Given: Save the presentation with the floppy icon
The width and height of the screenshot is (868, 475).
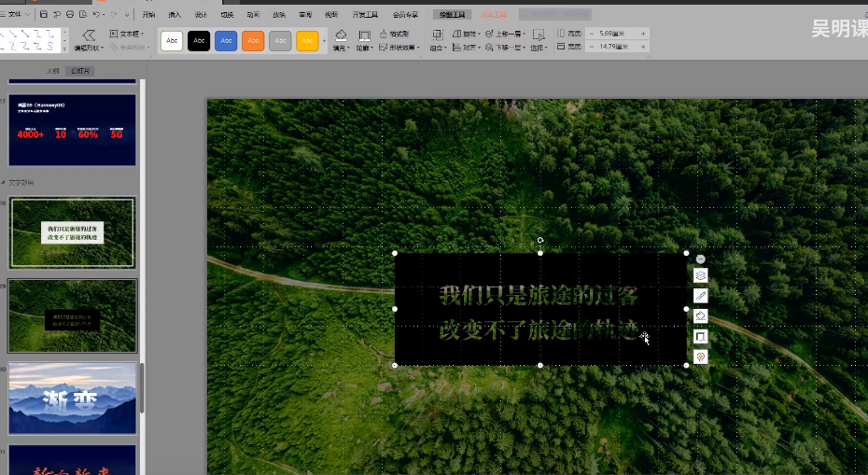Looking at the screenshot, I should tap(44, 14).
